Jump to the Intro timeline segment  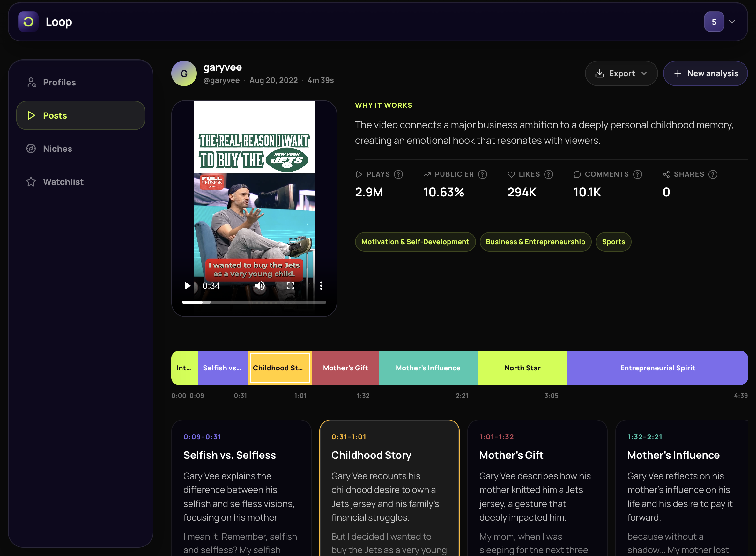coord(185,368)
